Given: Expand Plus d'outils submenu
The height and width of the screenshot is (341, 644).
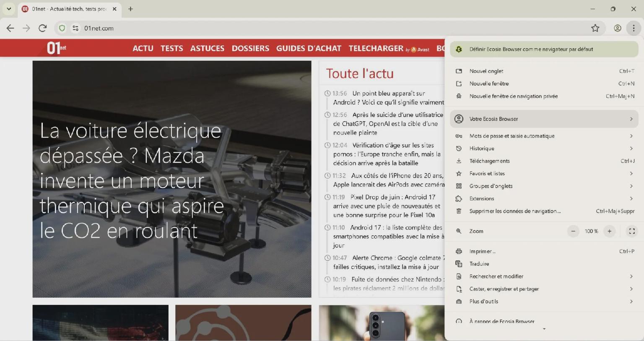Looking at the screenshot, I should [544, 302].
